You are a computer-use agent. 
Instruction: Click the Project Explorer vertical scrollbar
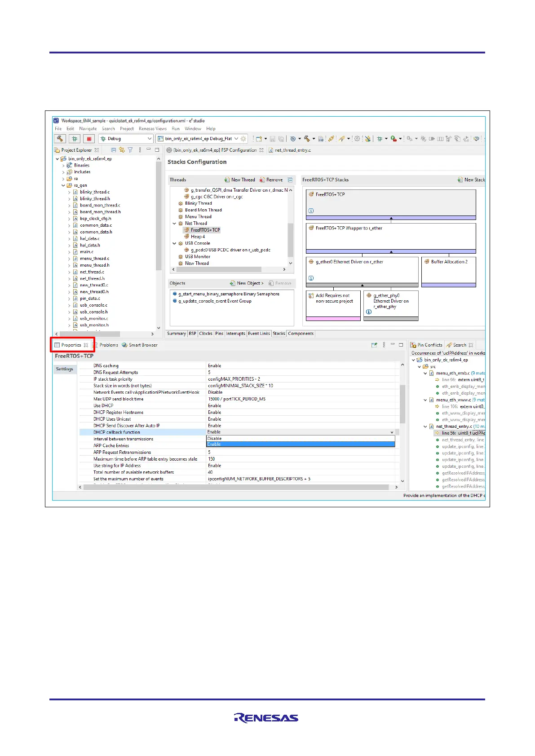(158, 215)
